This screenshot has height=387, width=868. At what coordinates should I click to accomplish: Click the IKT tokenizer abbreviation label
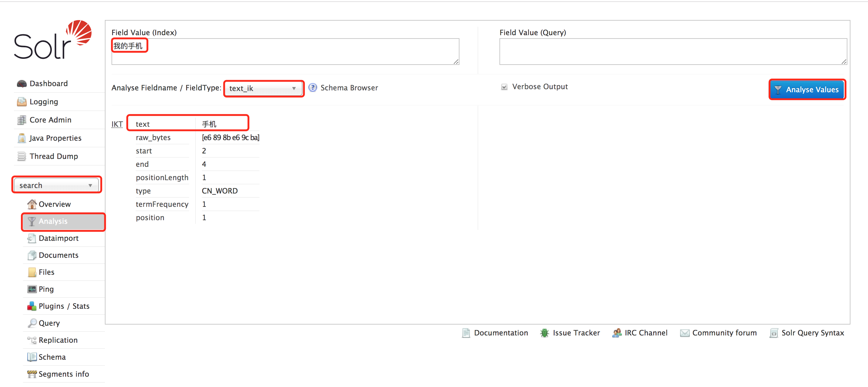click(117, 124)
